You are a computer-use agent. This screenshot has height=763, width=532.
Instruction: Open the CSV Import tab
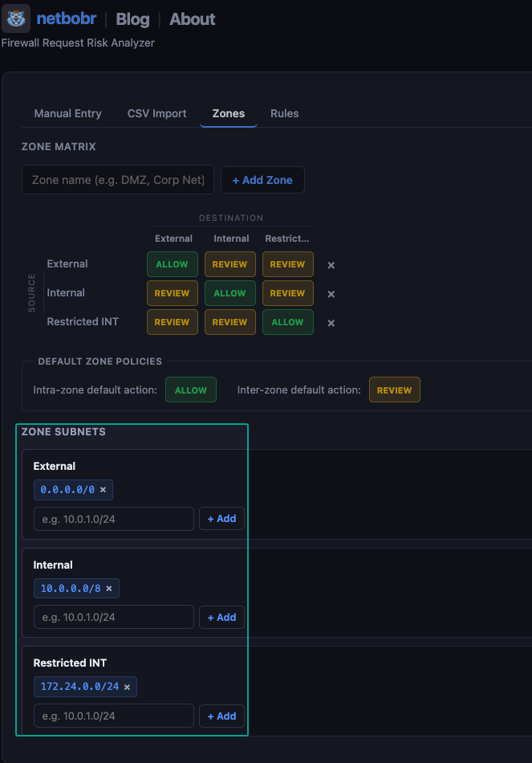(156, 113)
